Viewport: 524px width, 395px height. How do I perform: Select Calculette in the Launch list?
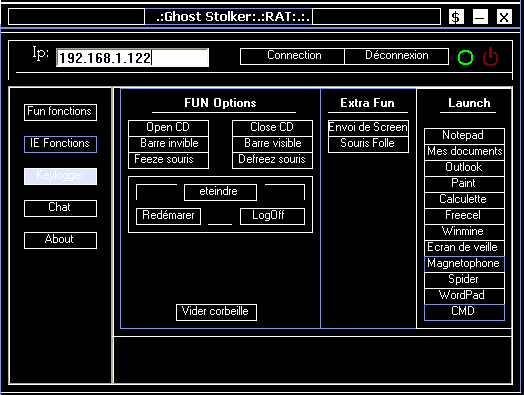click(464, 200)
